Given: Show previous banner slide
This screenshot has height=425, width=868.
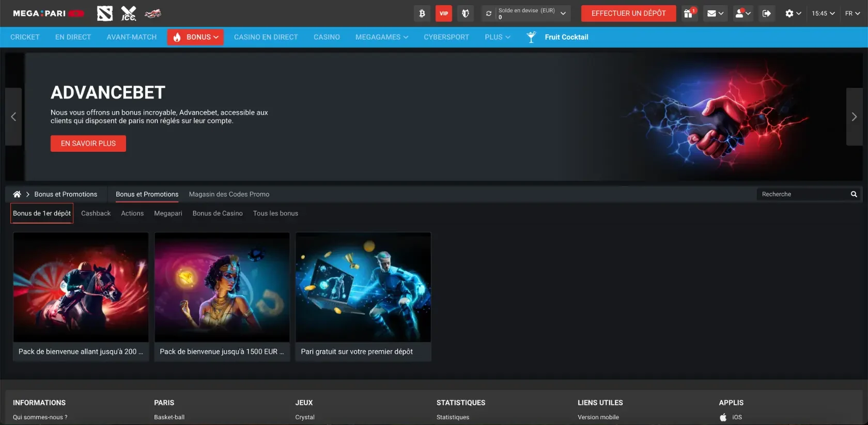Looking at the screenshot, I should (x=13, y=117).
